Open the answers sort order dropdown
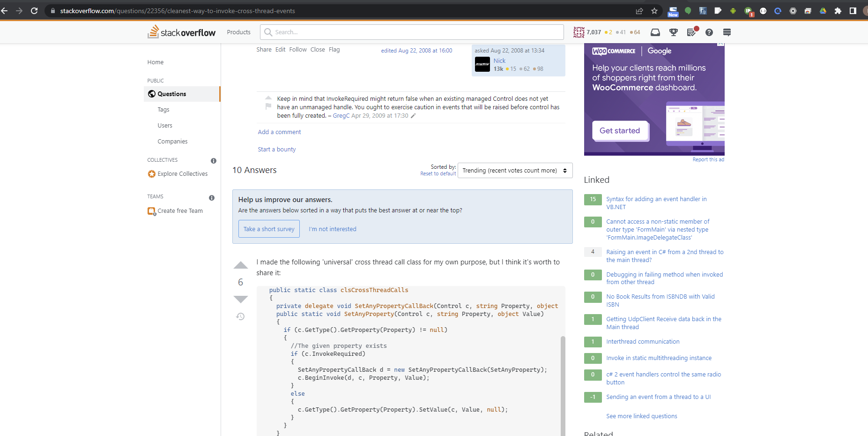The image size is (868, 436). coord(515,171)
